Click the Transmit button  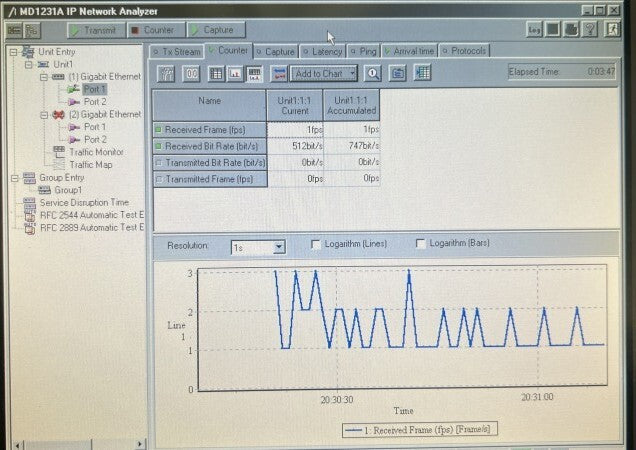click(x=95, y=30)
